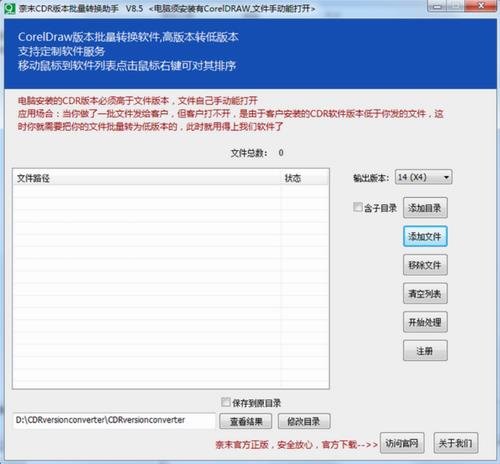The height and width of the screenshot is (464, 500).
Task: Enable the 含子目录 checkbox
Action: coord(357,207)
